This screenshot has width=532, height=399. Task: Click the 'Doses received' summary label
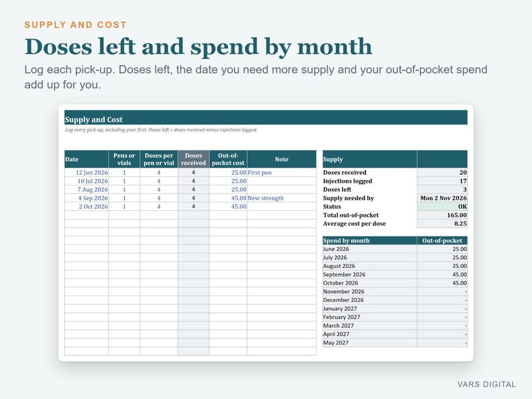click(x=344, y=172)
